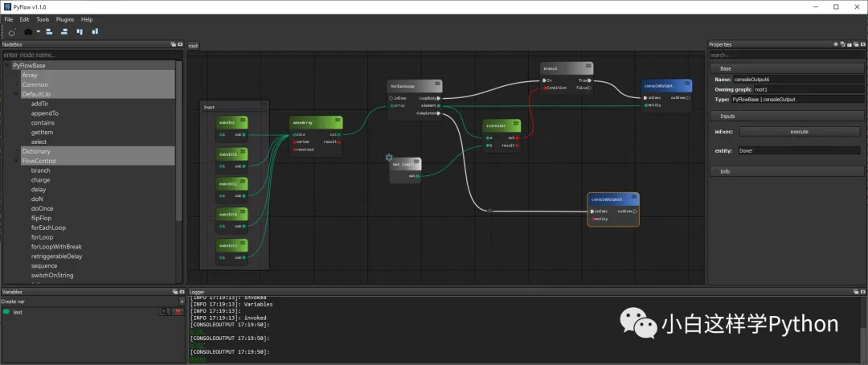The height and width of the screenshot is (365, 868).
Task: Expand the Array category
Action: click(x=97, y=75)
